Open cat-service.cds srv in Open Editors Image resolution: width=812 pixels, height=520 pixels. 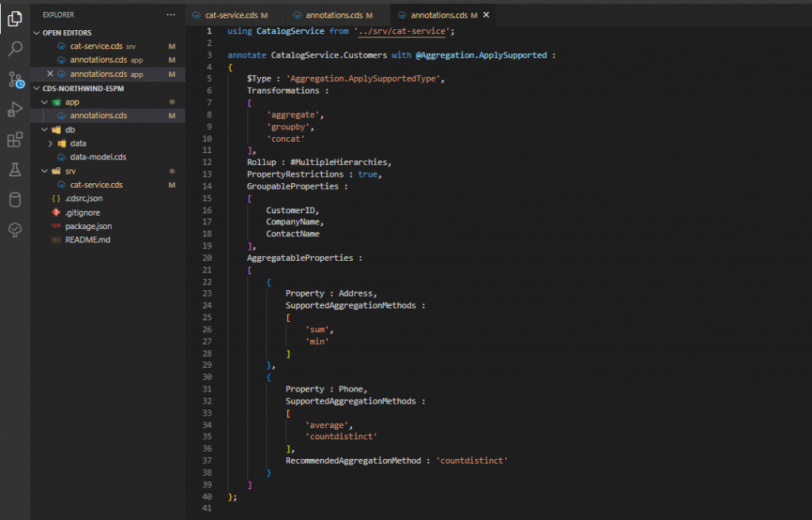tap(108, 46)
